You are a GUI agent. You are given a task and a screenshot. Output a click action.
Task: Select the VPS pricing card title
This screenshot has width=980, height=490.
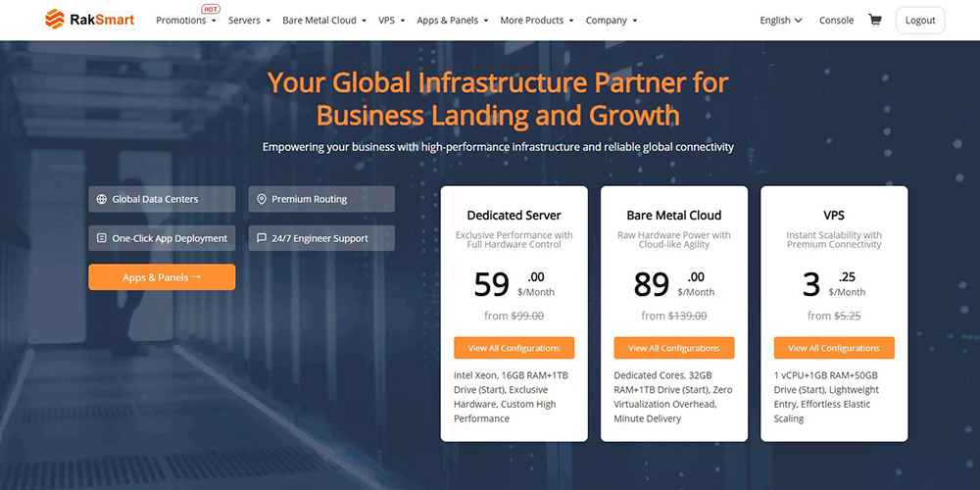point(834,216)
